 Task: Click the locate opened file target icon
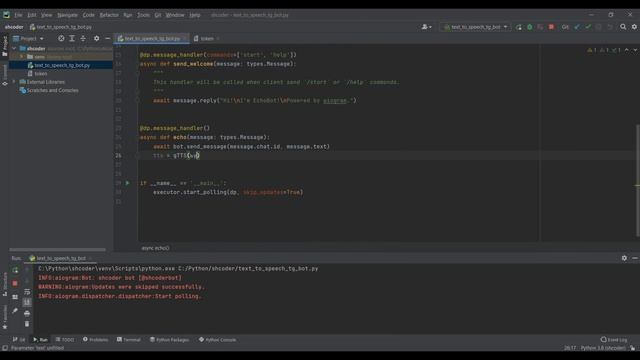tap(61, 38)
